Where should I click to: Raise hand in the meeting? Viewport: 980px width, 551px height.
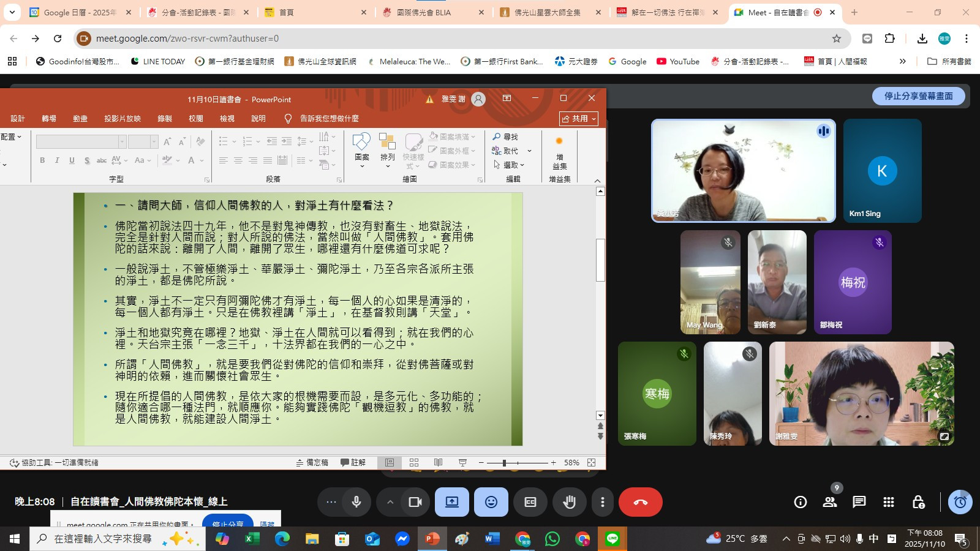point(569,502)
